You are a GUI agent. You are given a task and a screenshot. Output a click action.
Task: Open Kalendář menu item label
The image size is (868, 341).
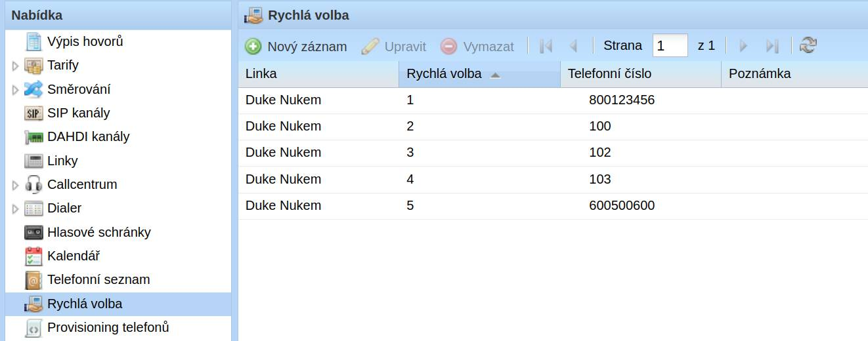click(74, 256)
